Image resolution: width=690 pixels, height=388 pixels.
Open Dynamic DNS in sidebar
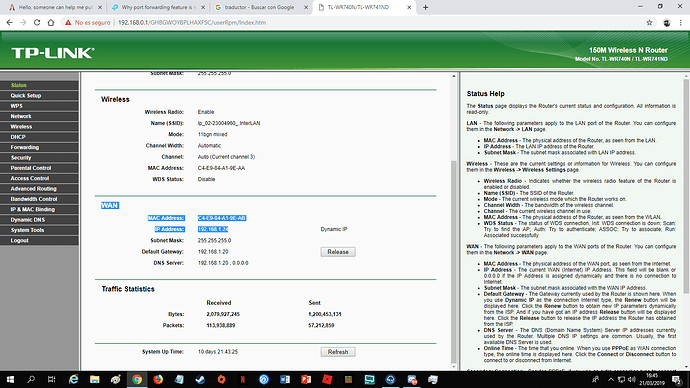point(39,220)
